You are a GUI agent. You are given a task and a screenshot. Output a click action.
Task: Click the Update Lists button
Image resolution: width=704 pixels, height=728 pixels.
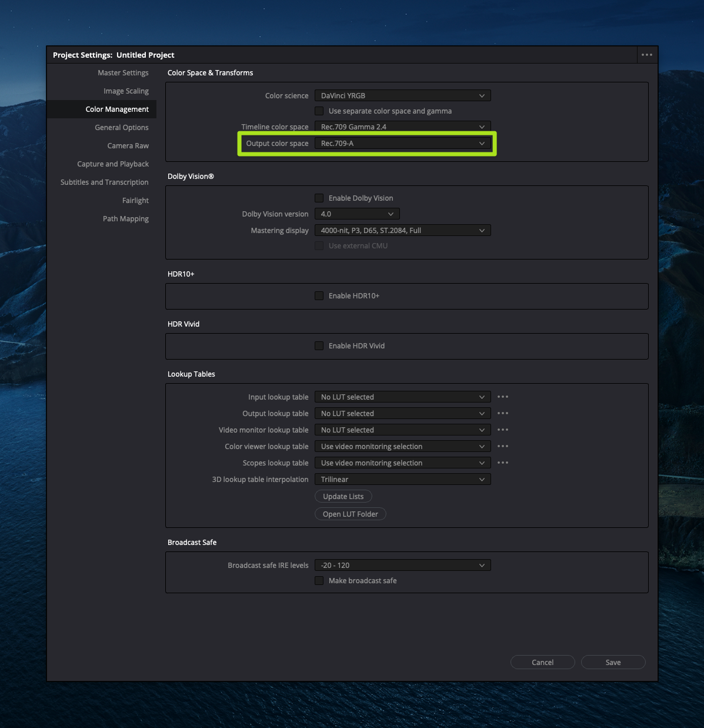tap(343, 496)
